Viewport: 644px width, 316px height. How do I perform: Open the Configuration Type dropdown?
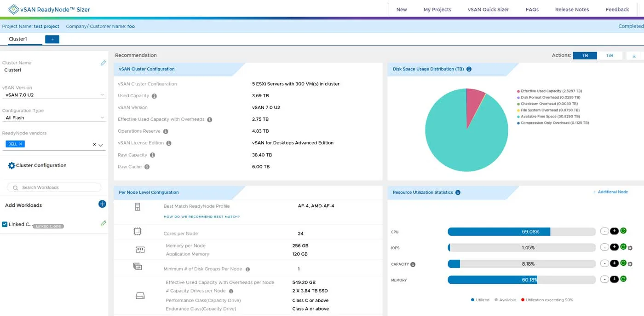(x=53, y=118)
